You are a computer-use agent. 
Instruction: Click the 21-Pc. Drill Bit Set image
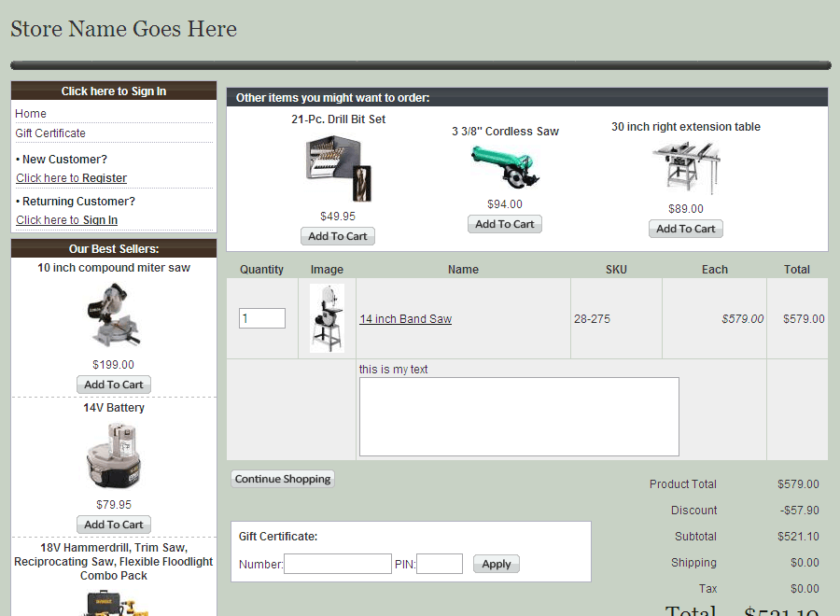338,168
